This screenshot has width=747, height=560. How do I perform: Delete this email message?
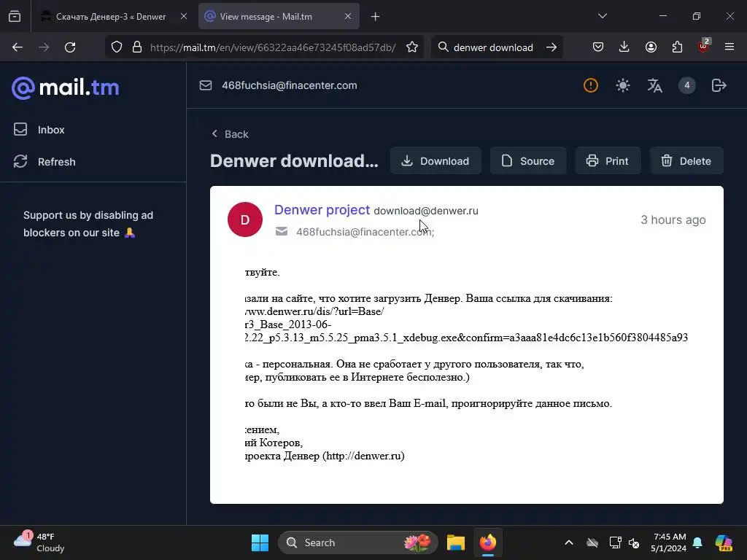[686, 161]
